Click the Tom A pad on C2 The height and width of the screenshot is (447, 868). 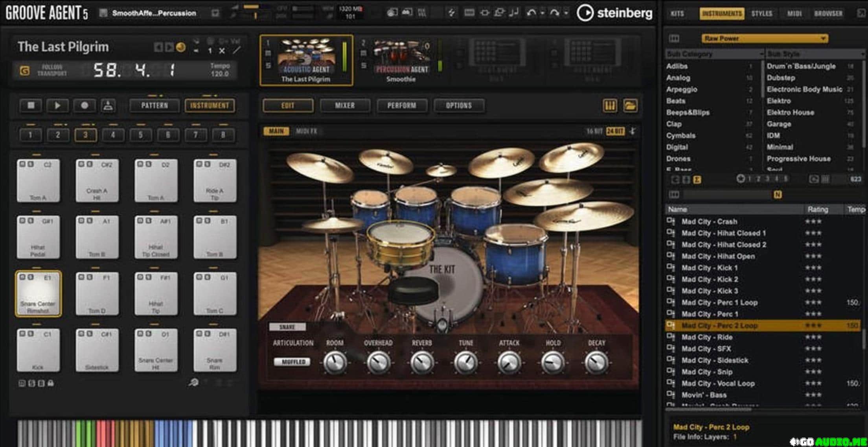[38, 181]
